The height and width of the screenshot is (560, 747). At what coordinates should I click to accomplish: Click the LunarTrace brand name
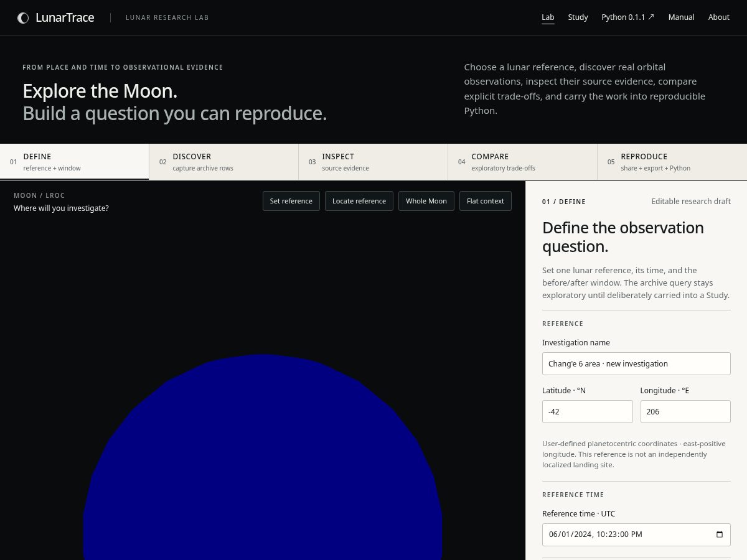65,18
